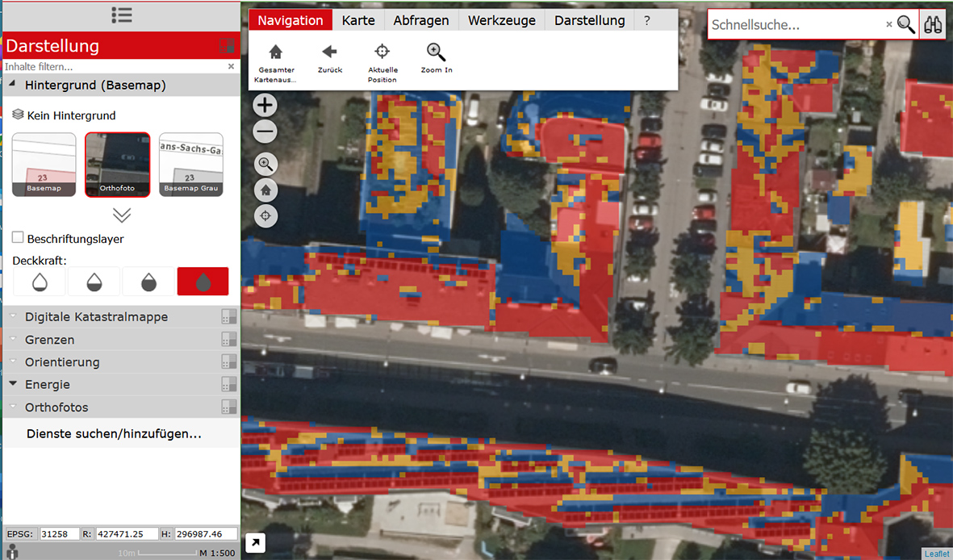
Task: Click the minus zoom button on map
Action: click(265, 132)
